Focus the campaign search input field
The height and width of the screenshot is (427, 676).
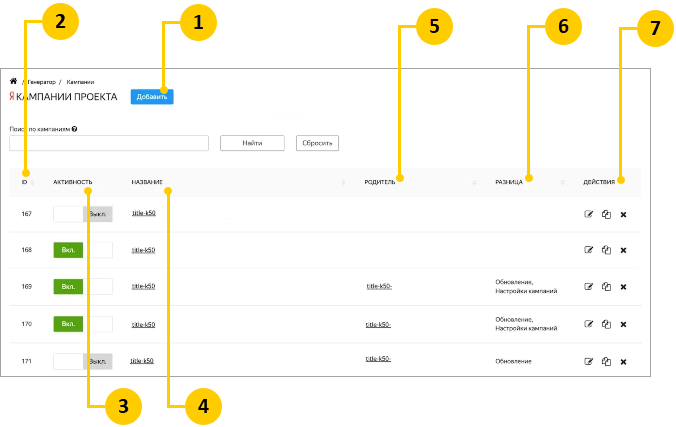(x=109, y=143)
